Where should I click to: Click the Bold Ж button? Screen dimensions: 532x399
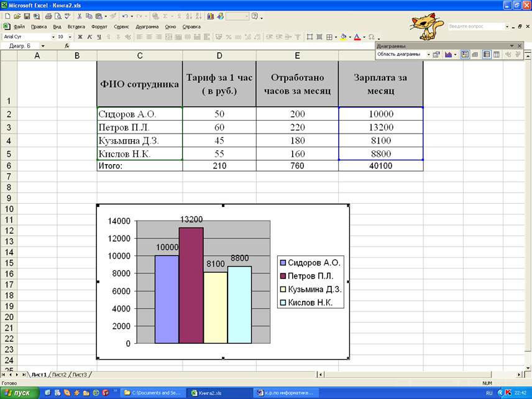tap(80, 37)
